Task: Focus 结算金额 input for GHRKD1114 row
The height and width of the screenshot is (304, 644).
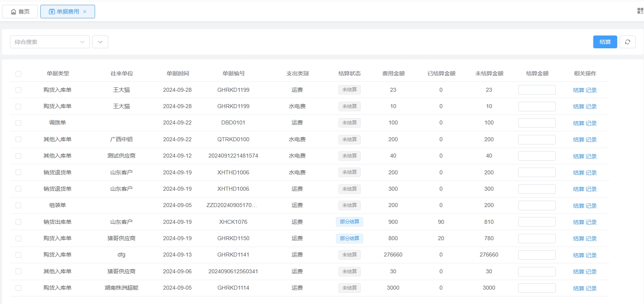Action: click(x=537, y=288)
